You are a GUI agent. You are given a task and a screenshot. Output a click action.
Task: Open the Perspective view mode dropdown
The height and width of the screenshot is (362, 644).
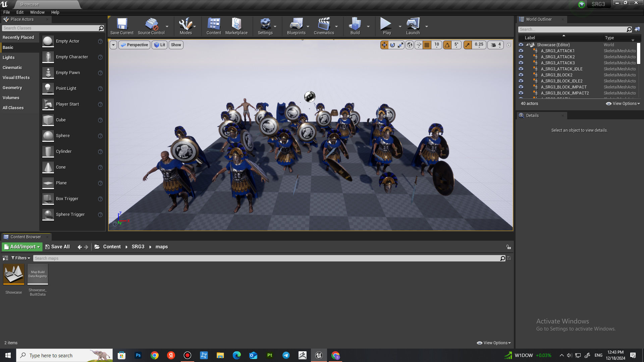tap(134, 45)
